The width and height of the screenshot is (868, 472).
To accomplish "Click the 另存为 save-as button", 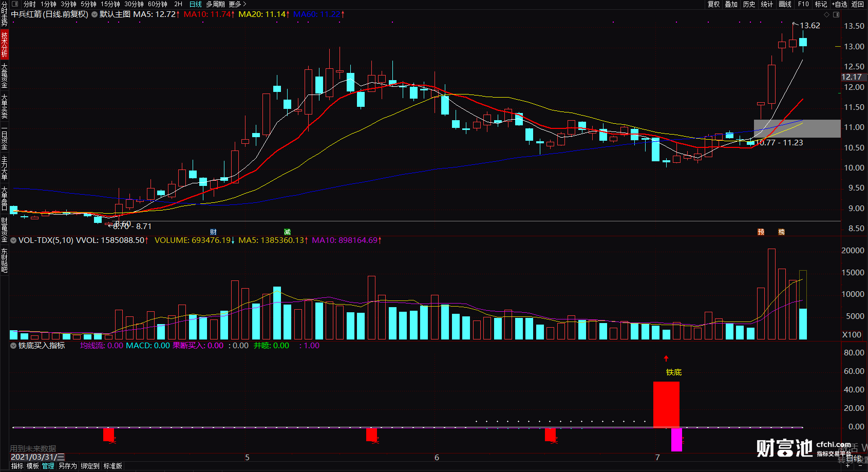I will coord(67,466).
